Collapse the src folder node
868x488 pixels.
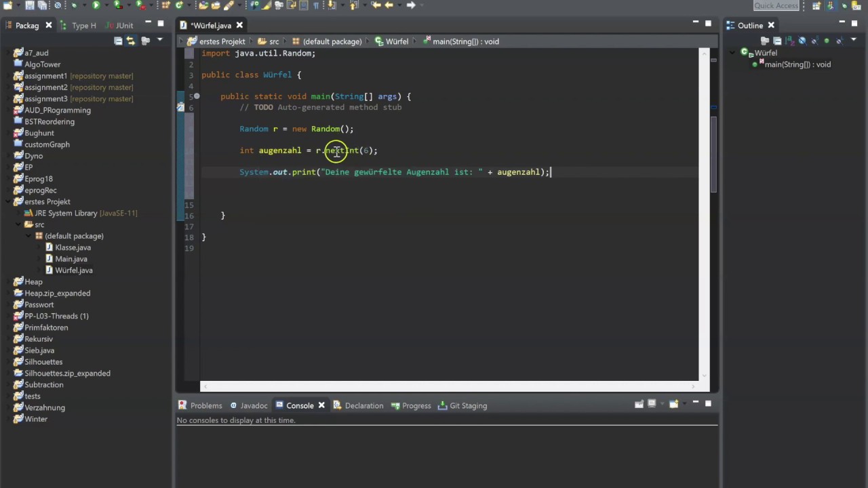coord(18,224)
